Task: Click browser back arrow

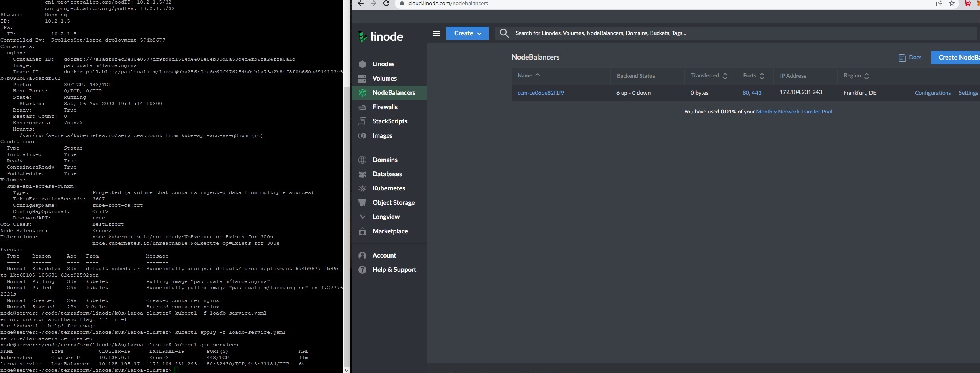Action: [x=360, y=4]
